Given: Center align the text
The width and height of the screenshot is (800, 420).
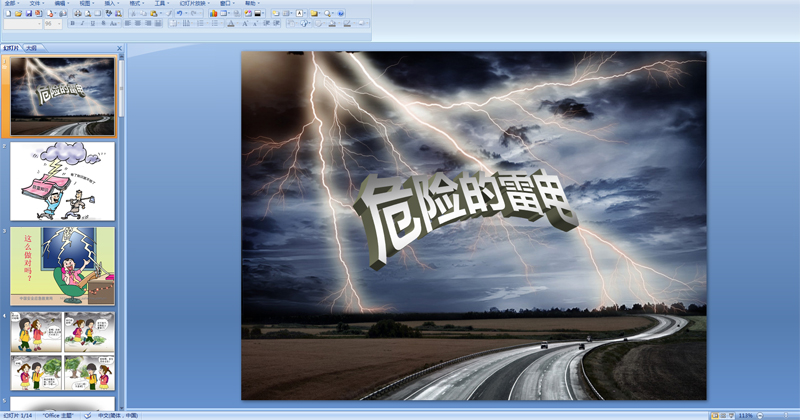Looking at the screenshot, I should [x=138, y=23].
